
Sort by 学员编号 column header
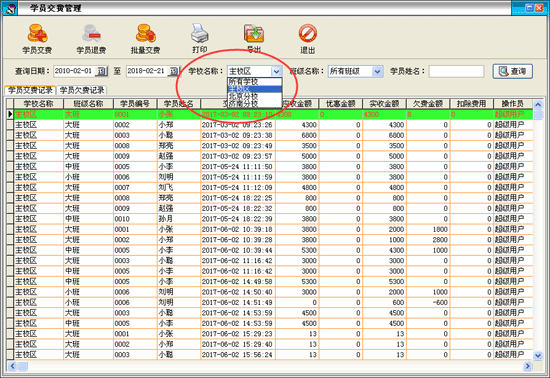(x=135, y=104)
